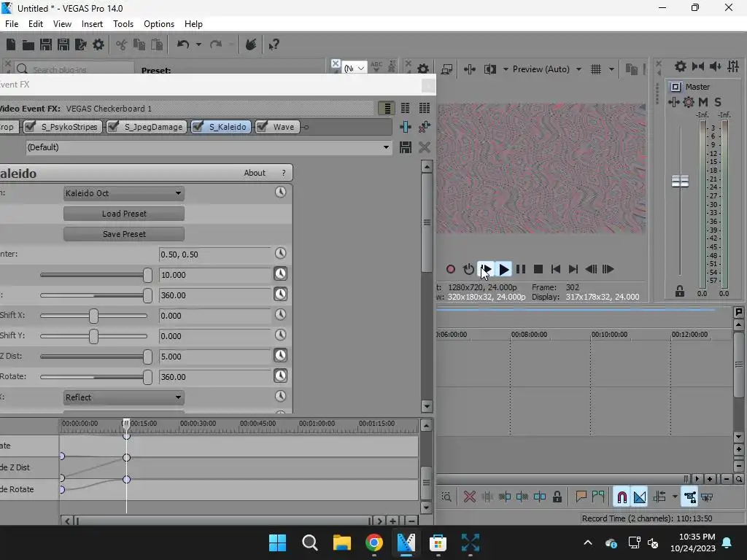Click the preview Overlays grid icon
747x560 pixels.
[x=596, y=69]
